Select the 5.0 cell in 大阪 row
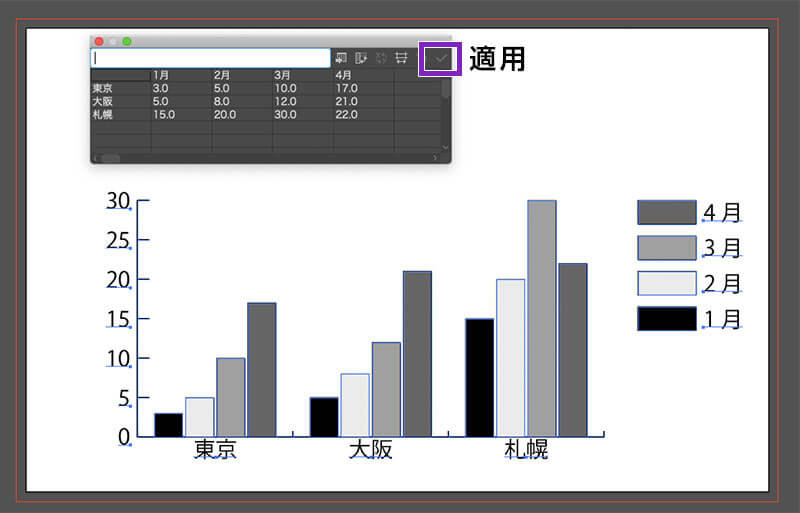The image size is (800, 513). point(181,102)
